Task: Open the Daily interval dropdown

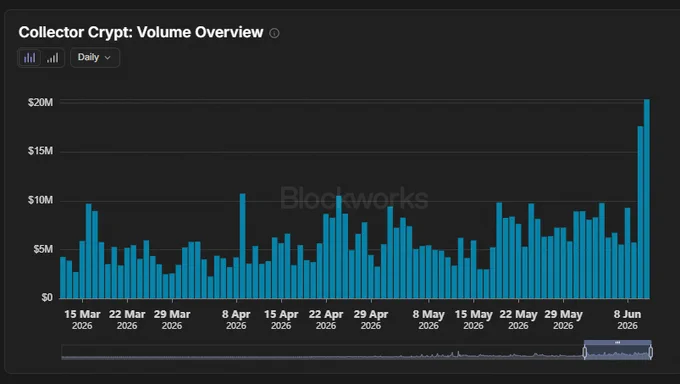Action: pos(95,57)
